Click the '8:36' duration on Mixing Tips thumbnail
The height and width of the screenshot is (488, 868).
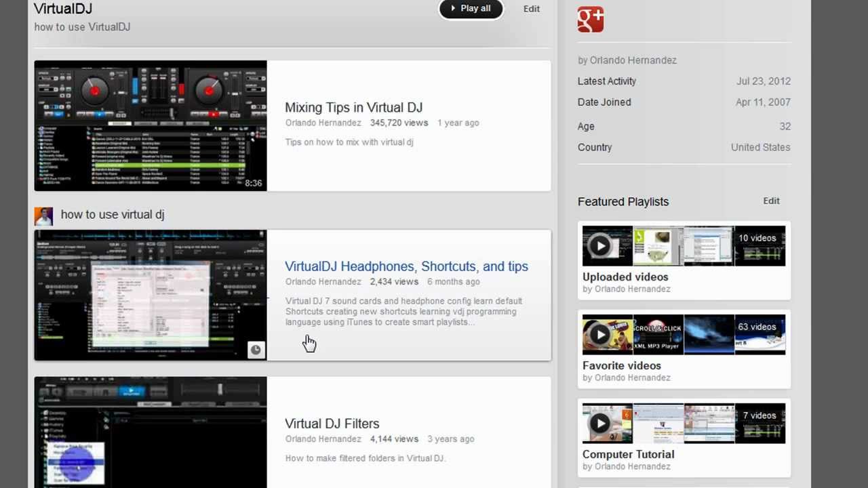[254, 183]
